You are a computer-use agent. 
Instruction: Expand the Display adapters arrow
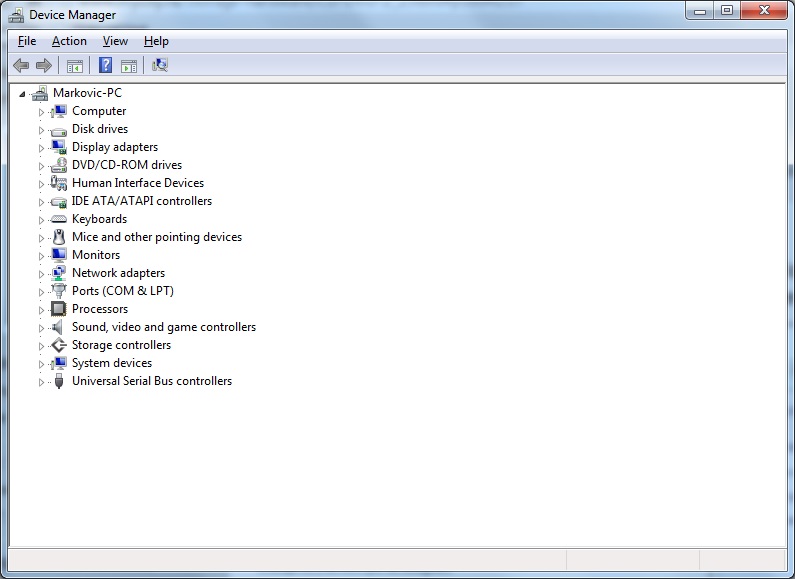(42, 148)
